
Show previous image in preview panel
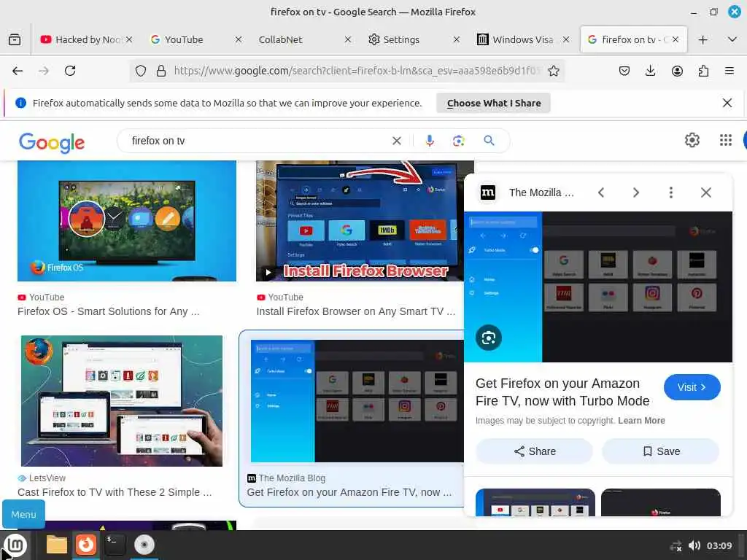tap(601, 192)
